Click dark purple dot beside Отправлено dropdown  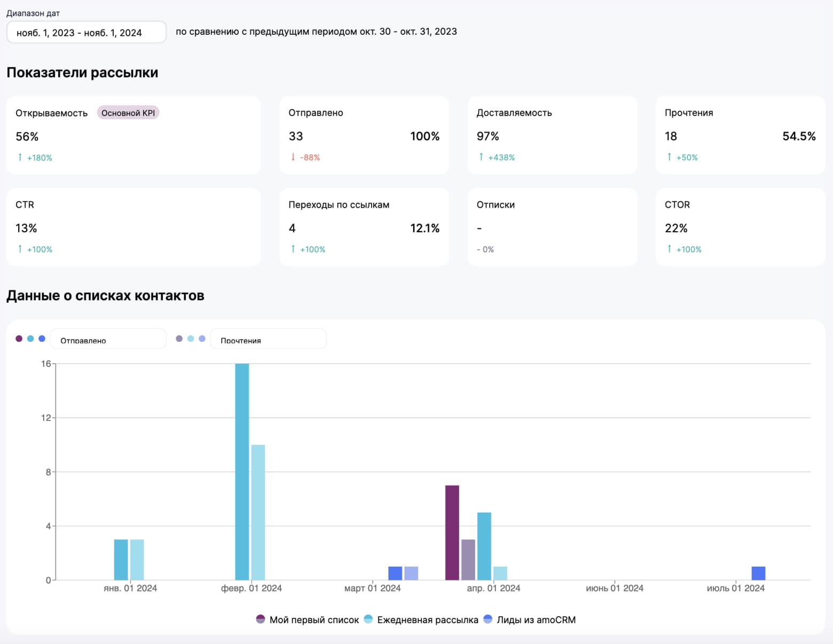tap(19, 339)
